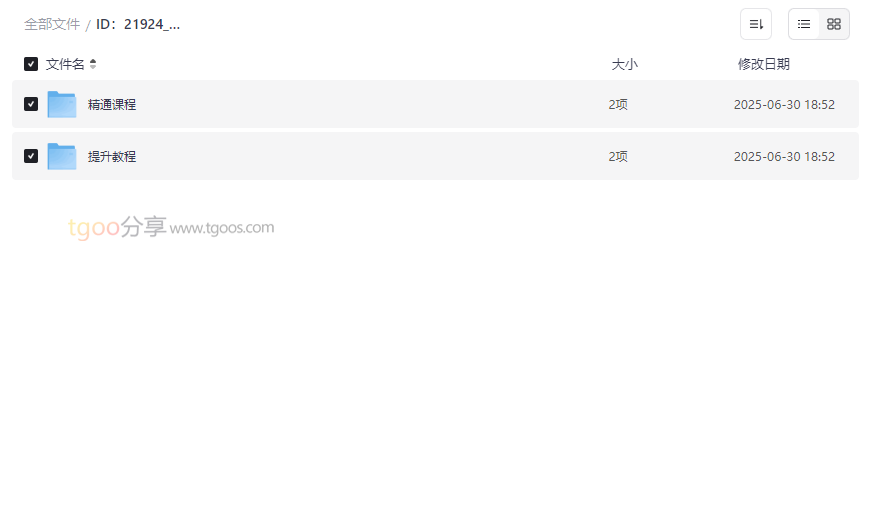Click the 2项 size of 精通课程
Image resolution: width=874 pixels, height=514 pixels.
coord(618,104)
